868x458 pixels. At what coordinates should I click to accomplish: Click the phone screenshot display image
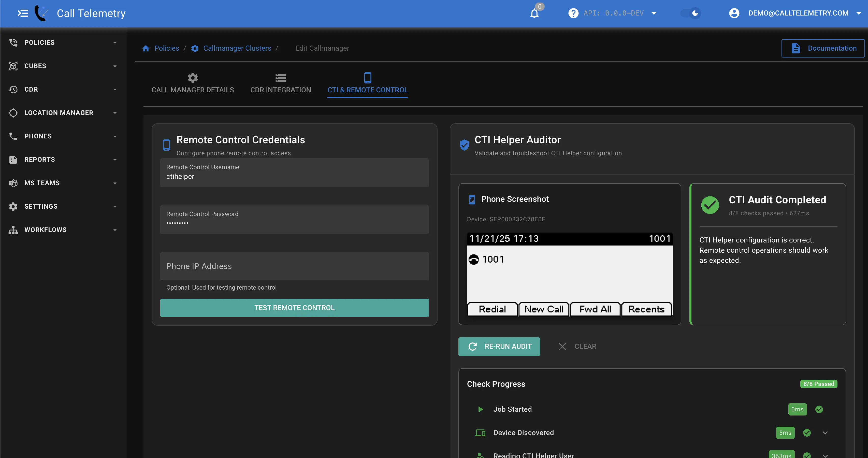[569, 274]
